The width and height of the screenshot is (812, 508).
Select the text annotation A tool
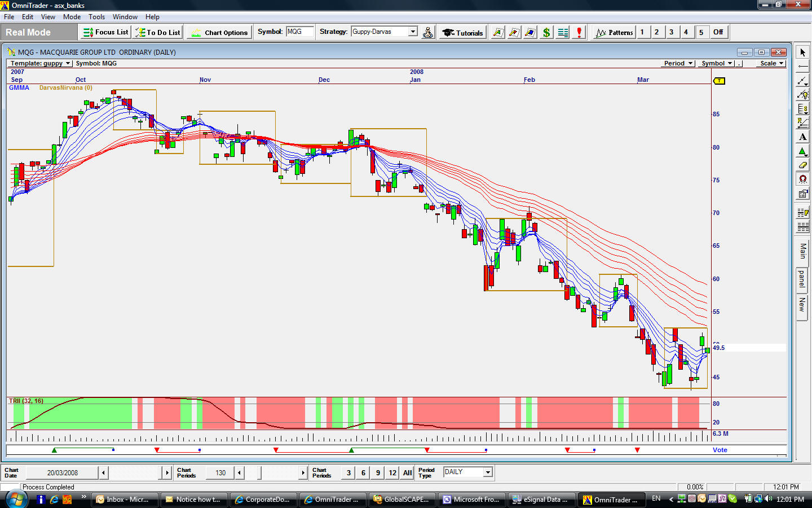coord(803,137)
